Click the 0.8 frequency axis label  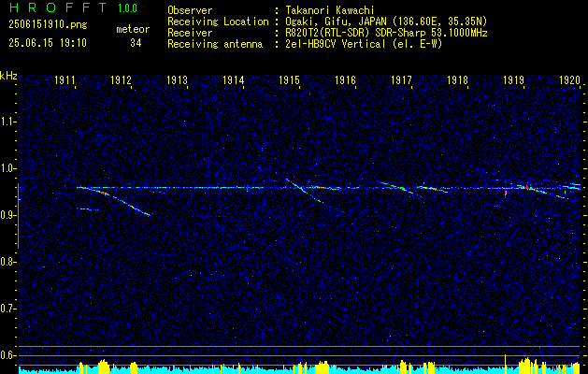(8, 262)
